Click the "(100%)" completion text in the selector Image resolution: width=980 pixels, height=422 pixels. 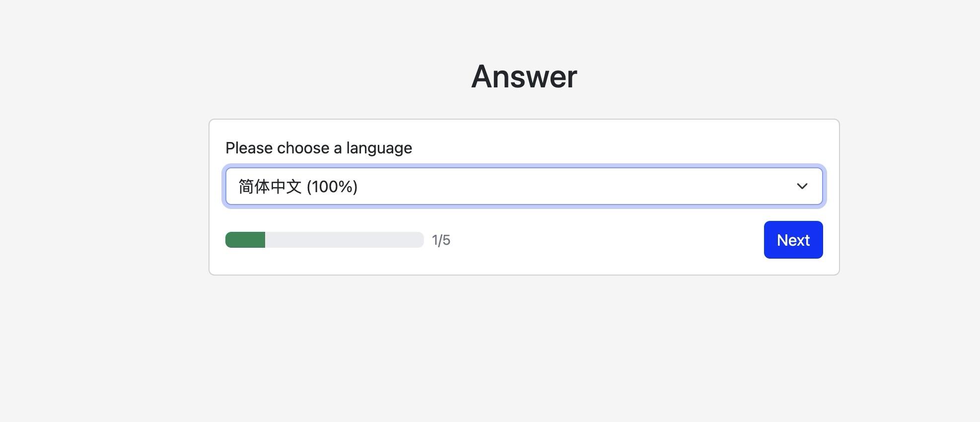[x=332, y=187]
